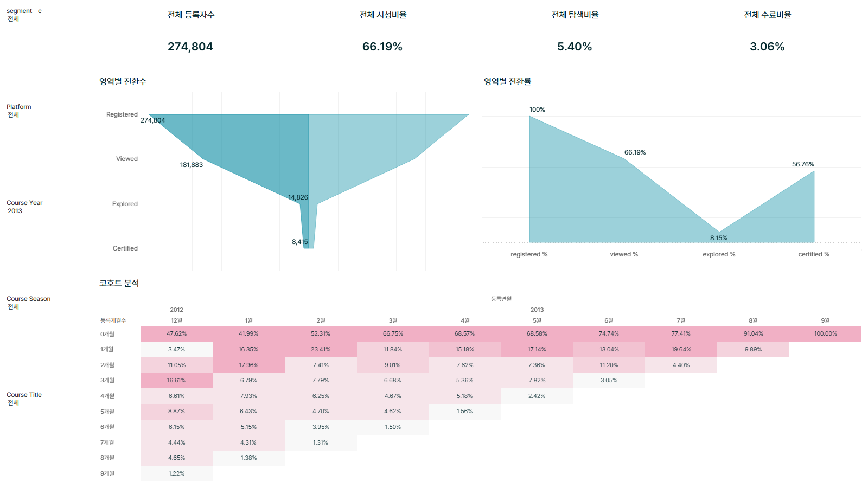Image resolution: width=868 pixels, height=488 pixels.
Task: Open the Course Year 2013 filter
Action: [x=24, y=207]
